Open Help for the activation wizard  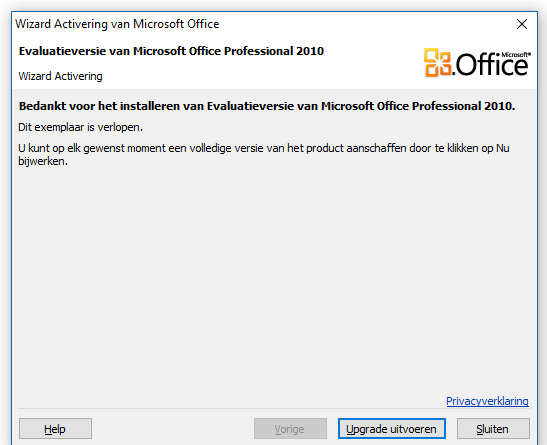[x=55, y=429]
